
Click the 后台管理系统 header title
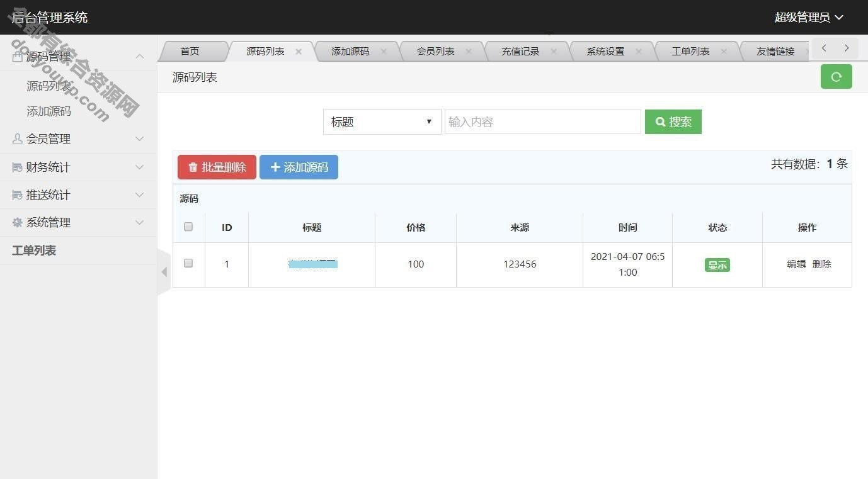[x=50, y=18]
